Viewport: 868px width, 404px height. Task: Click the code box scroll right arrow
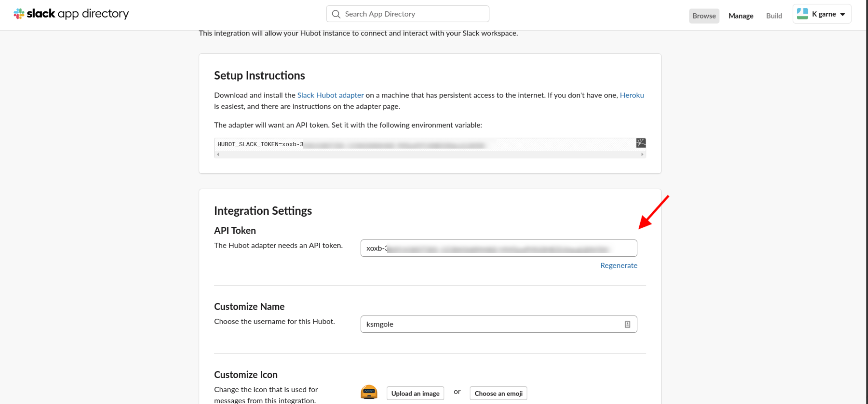click(642, 154)
